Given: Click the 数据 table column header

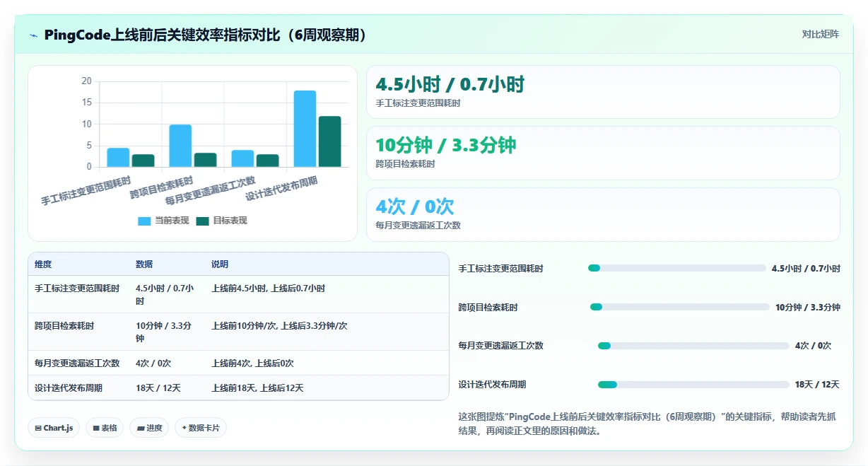Looking at the screenshot, I should tap(144, 264).
